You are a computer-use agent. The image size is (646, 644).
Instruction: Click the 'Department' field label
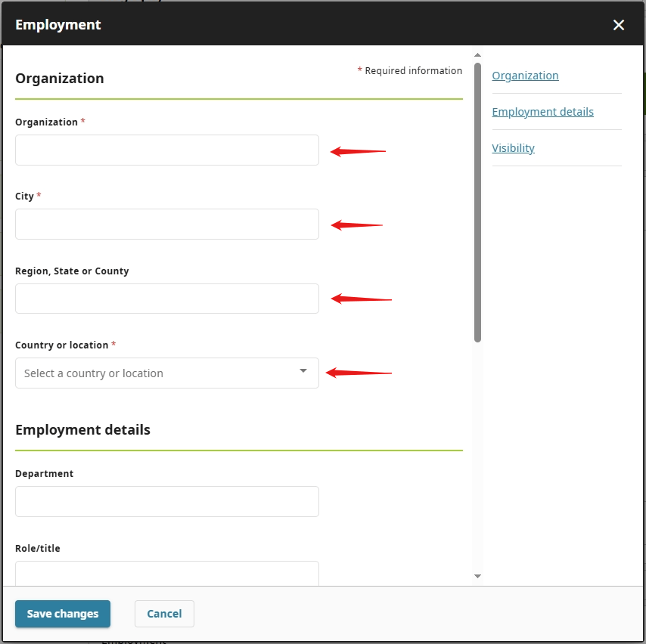point(45,473)
